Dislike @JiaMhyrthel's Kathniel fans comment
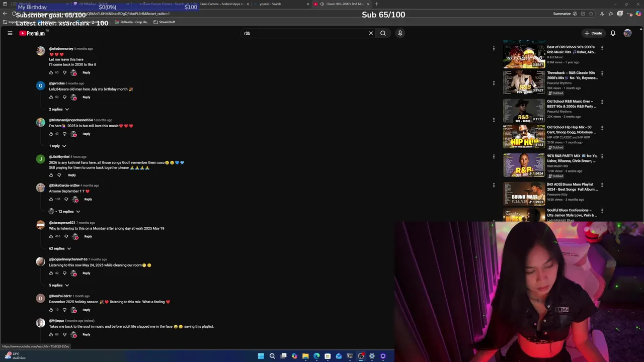This screenshot has height=362, width=644. (59, 175)
